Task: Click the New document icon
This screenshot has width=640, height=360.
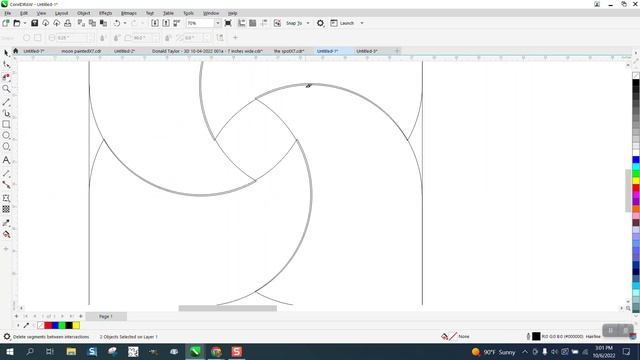Action: [6, 23]
